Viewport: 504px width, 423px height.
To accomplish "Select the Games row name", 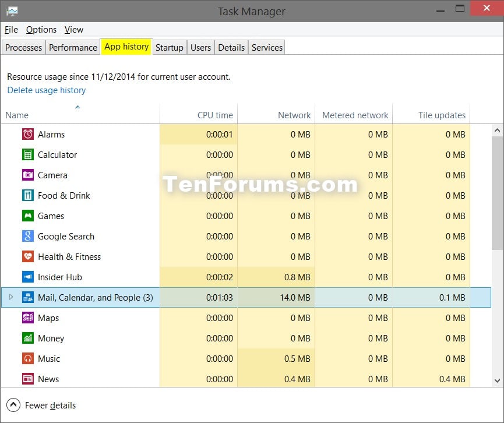I will pyautogui.click(x=51, y=216).
